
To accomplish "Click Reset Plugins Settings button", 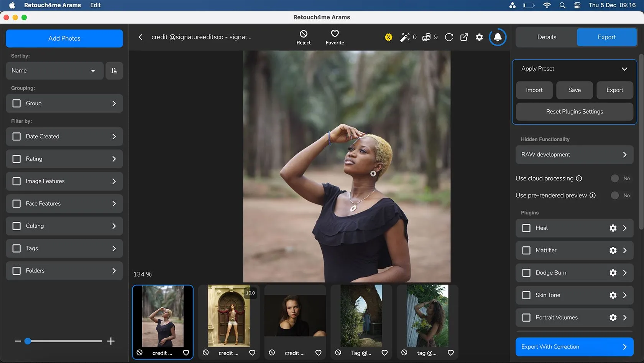I will coord(574,112).
